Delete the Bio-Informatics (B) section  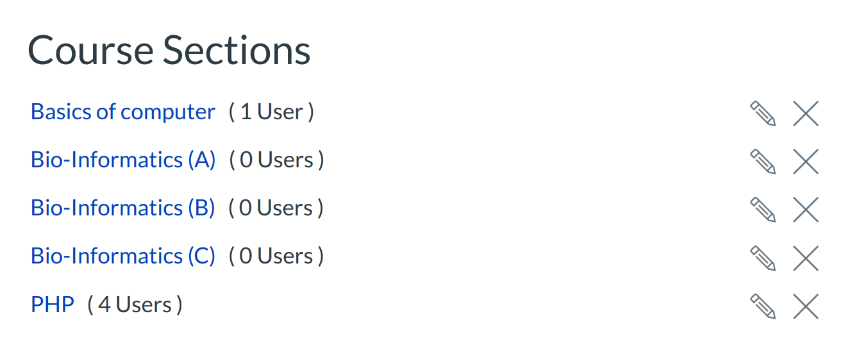pos(806,210)
